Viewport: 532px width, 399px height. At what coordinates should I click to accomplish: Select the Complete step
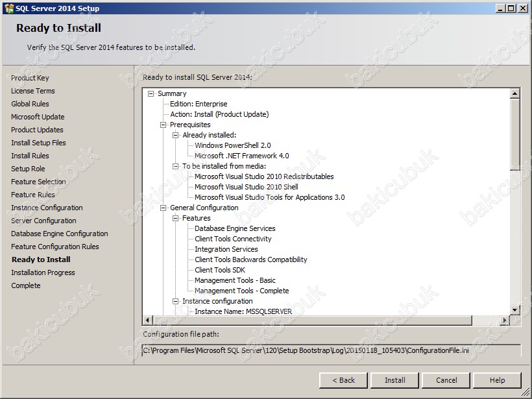pyautogui.click(x=26, y=285)
